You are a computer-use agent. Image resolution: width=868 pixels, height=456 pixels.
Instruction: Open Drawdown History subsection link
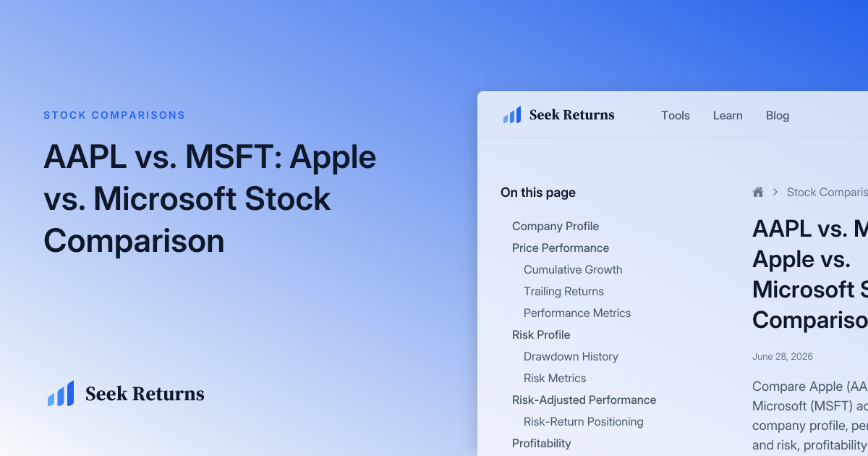pos(571,356)
